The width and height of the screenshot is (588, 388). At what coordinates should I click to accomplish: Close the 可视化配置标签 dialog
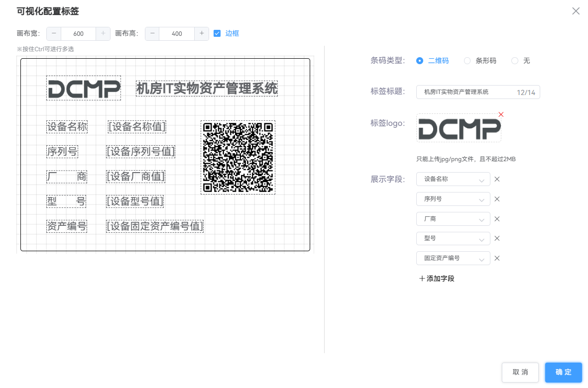coord(576,11)
